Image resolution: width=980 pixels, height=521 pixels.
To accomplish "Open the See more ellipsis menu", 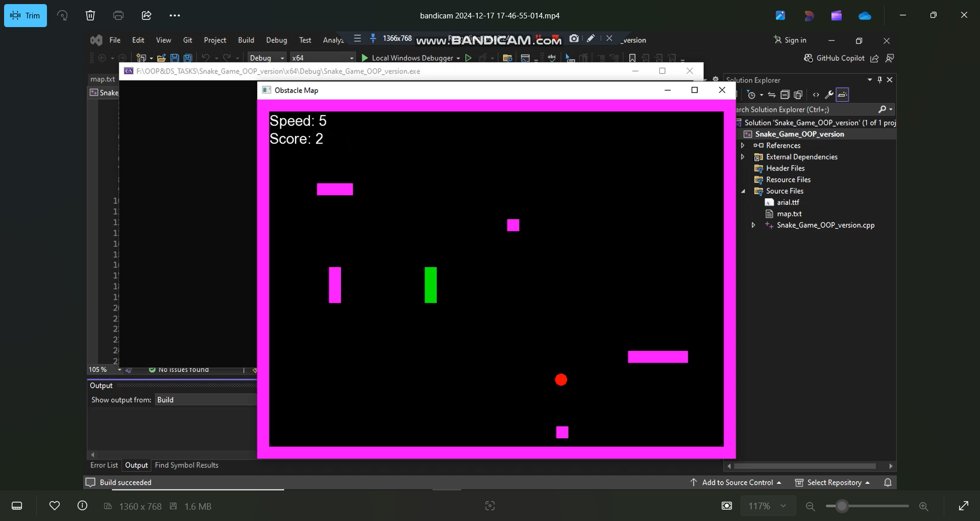I will point(175,15).
